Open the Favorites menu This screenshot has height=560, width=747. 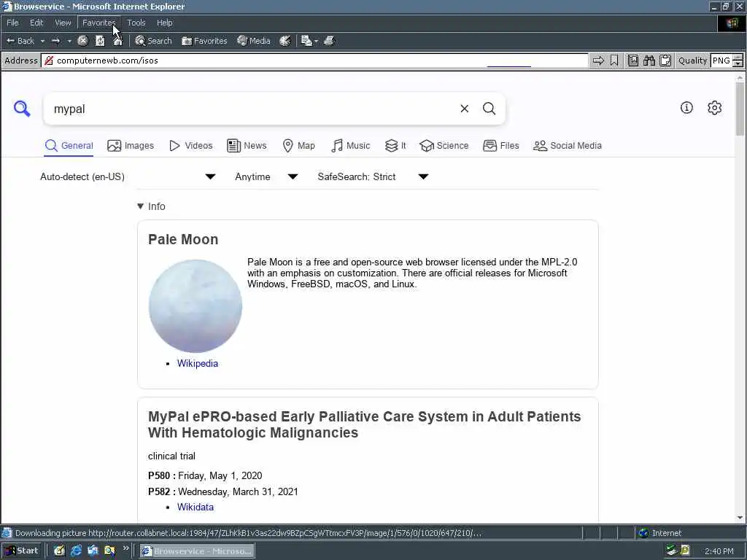[x=98, y=23]
